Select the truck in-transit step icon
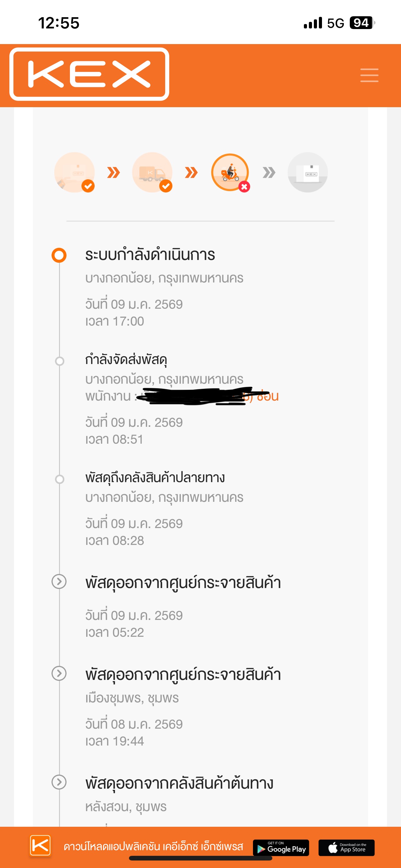The width and height of the screenshot is (401, 868). [x=152, y=172]
